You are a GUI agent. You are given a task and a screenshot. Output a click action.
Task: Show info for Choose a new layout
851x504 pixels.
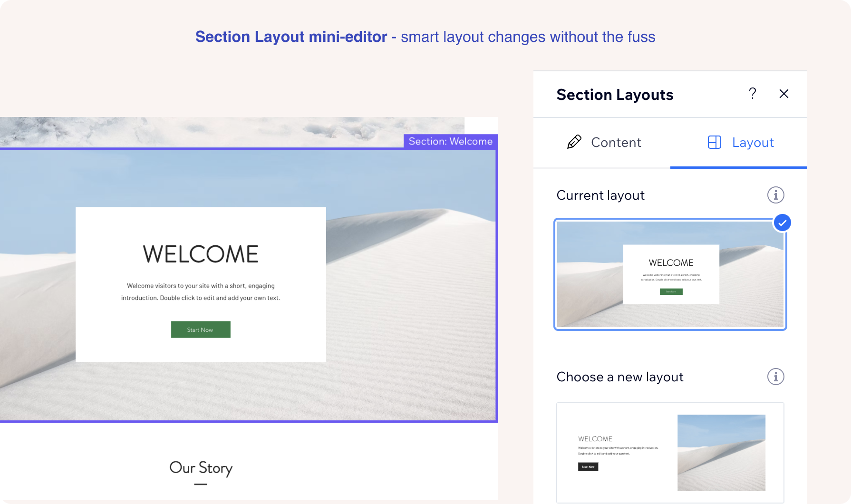click(x=775, y=377)
